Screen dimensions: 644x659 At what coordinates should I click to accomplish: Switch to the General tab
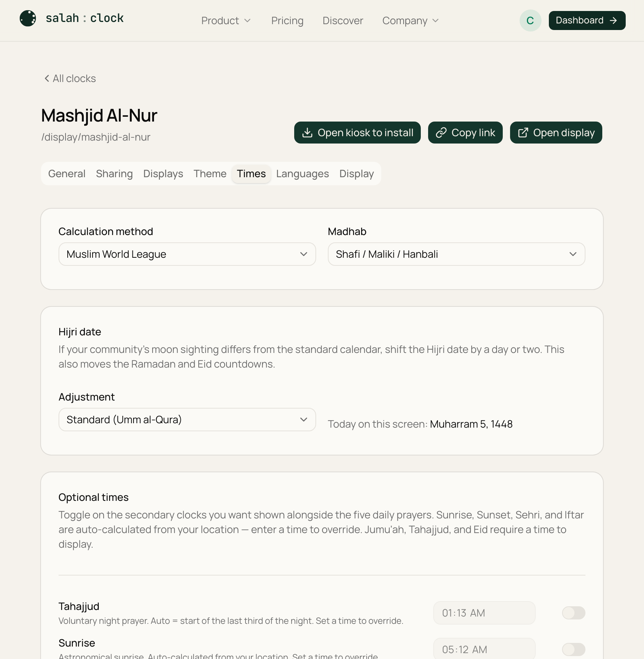(x=67, y=174)
